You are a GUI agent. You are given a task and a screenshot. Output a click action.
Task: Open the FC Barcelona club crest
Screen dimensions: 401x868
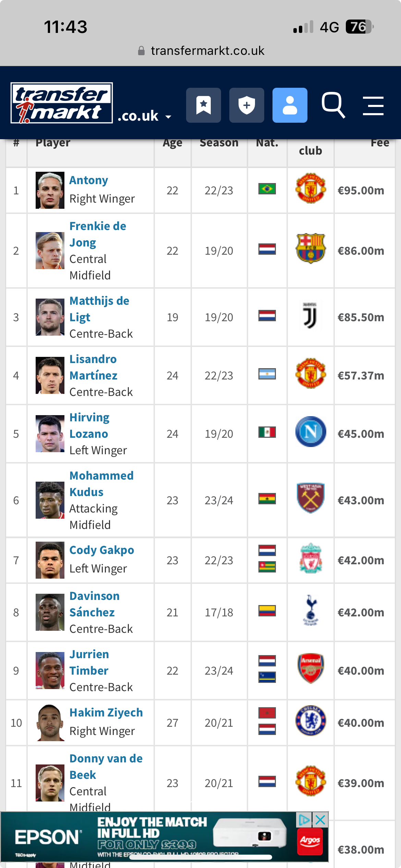tap(311, 249)
